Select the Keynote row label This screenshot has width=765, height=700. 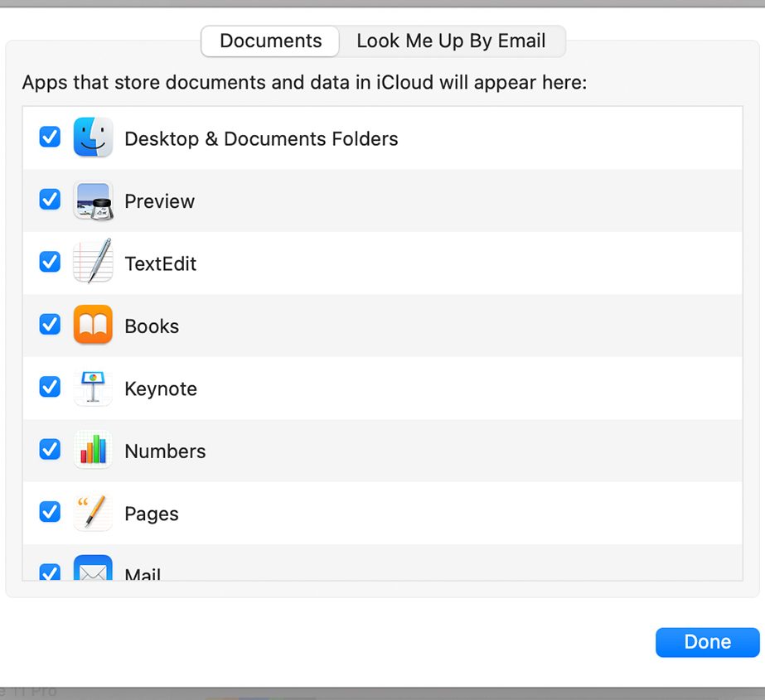pyautogui.click(x=161, y=389)
